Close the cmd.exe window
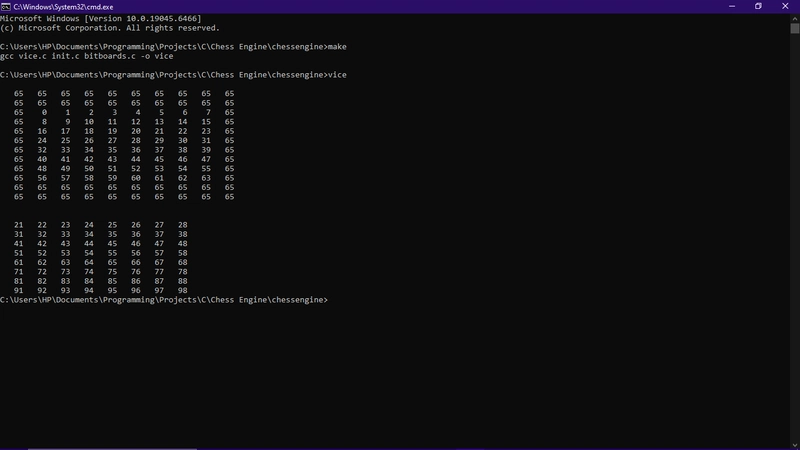Image resolution: width=800 pixels, height=450 pixels. 786,6
